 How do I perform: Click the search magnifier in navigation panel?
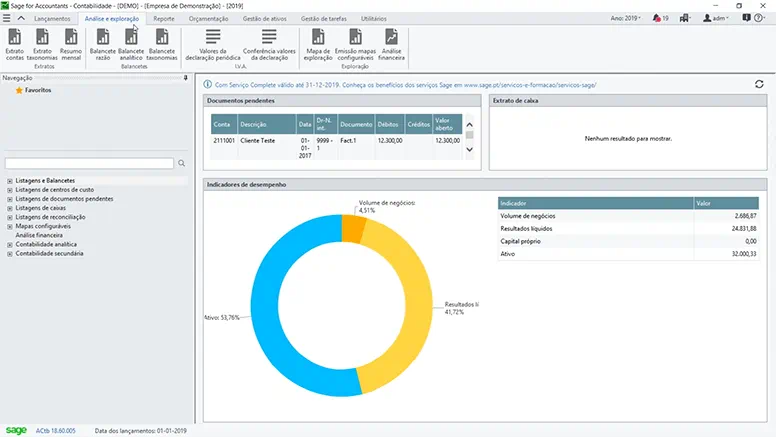click(x=181, y=163)
